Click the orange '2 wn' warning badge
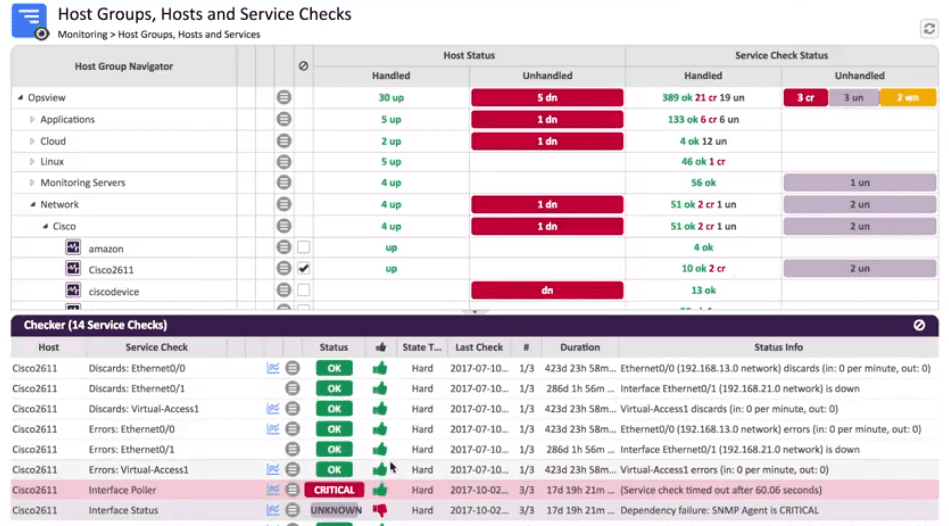 click(x=908, y=97)
